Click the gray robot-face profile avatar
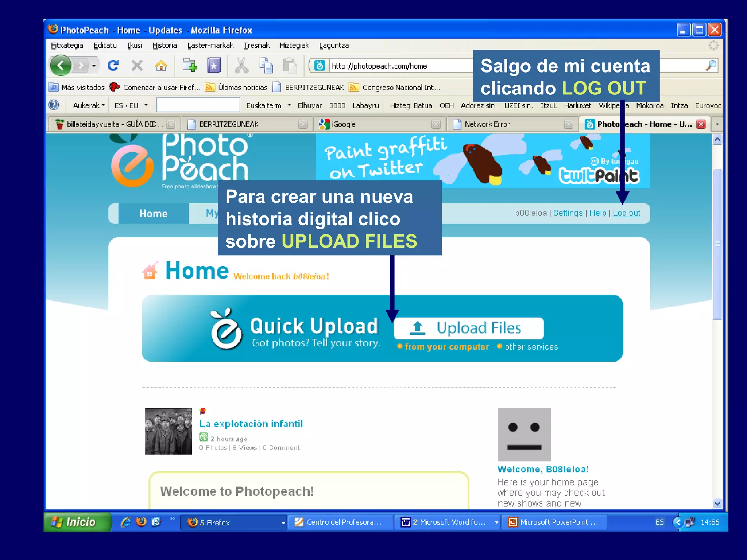This screenshot has height=560, width=747. coord(524,434)
